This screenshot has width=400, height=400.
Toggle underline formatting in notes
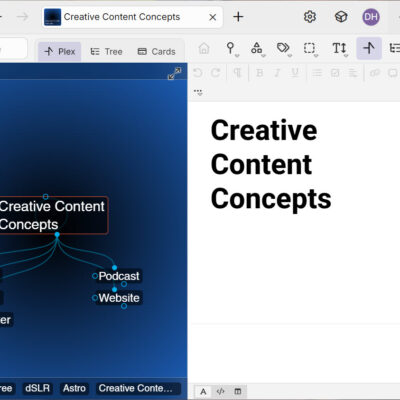(295, 73)
